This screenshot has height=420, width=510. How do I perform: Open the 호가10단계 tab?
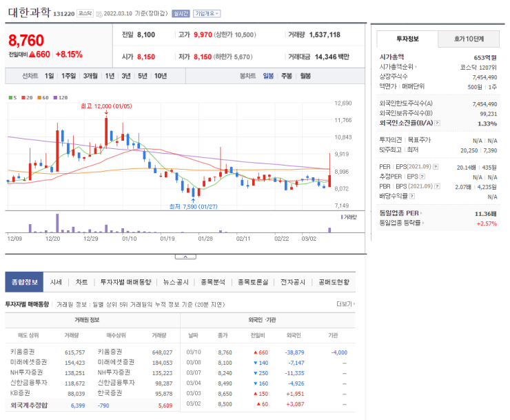(469, 39)
